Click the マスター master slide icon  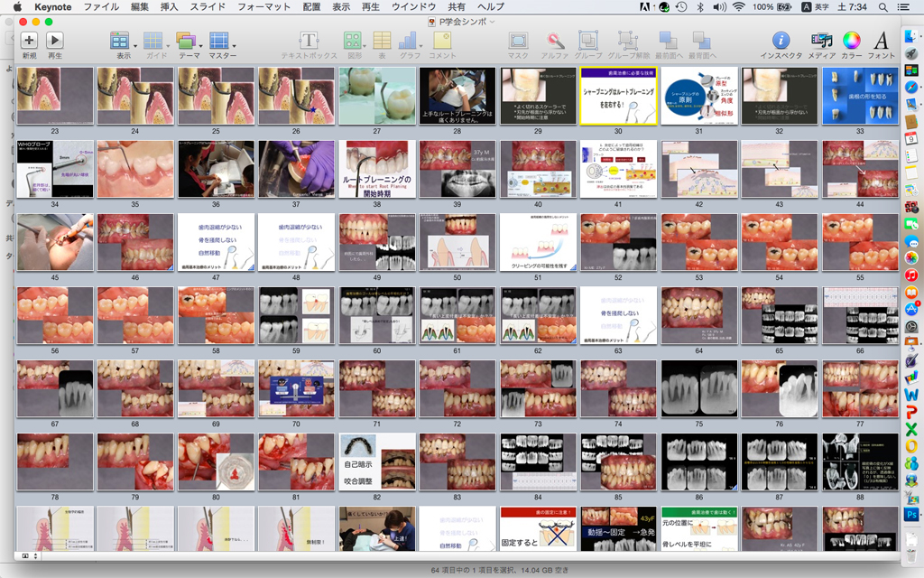pos(218,41)
